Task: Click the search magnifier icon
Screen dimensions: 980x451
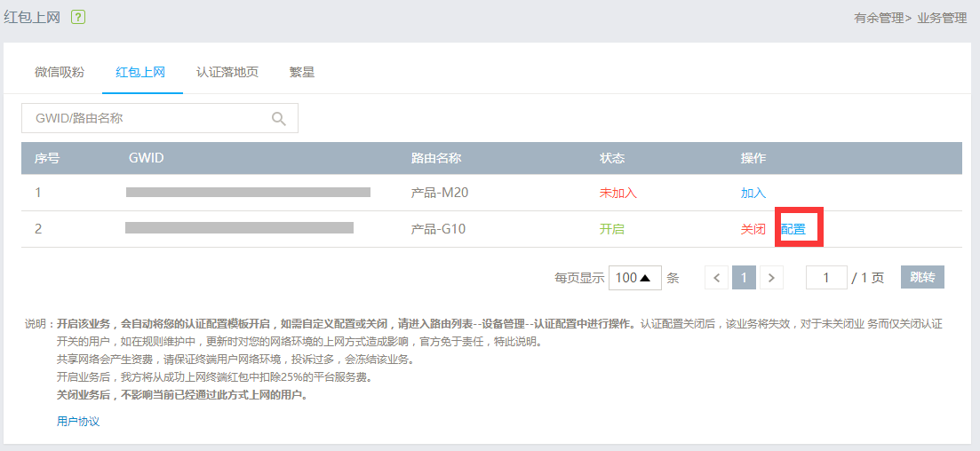Action: [279, 119]
